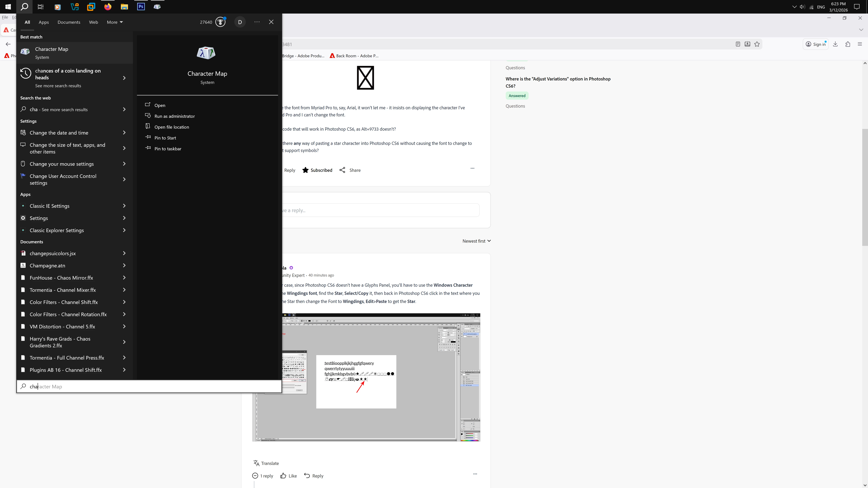Open the Newest first sort dropdown
868x488 pixels.
click(476, 241)
